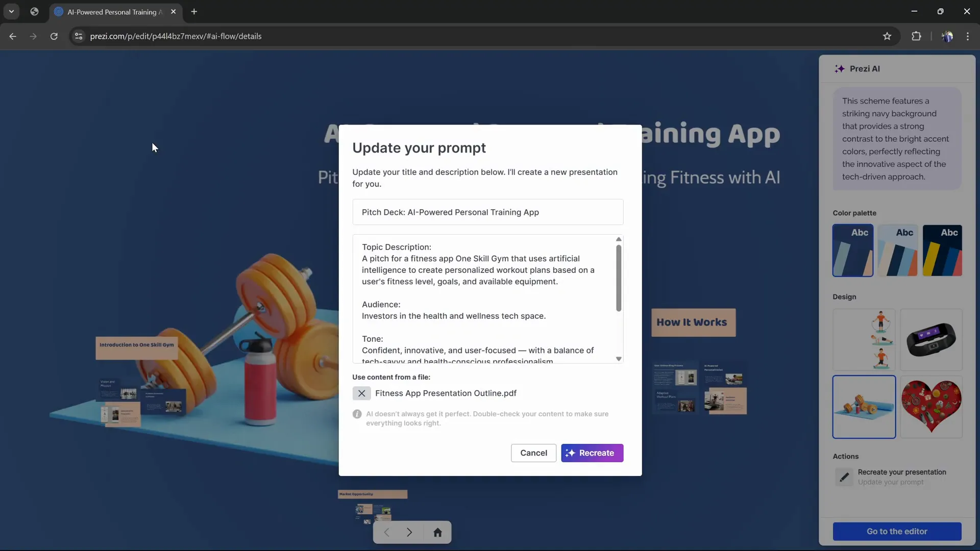Remove the Fitness App Presentation Outline.pdf attachment

[362, 393]
